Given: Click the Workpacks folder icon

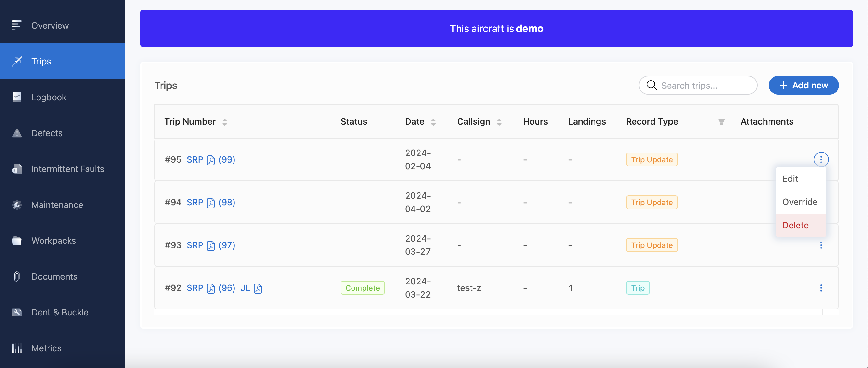Looking at the screenshot, I should [x=16, y=240].
